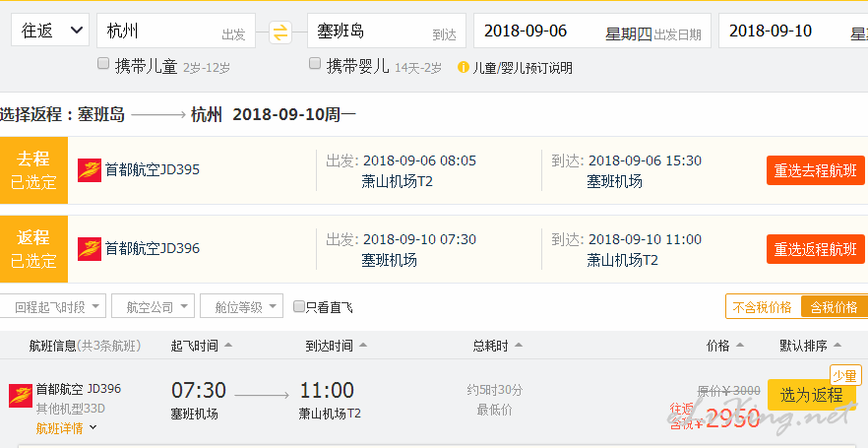Sort by 到达时间 arrow

pos(362,346)
